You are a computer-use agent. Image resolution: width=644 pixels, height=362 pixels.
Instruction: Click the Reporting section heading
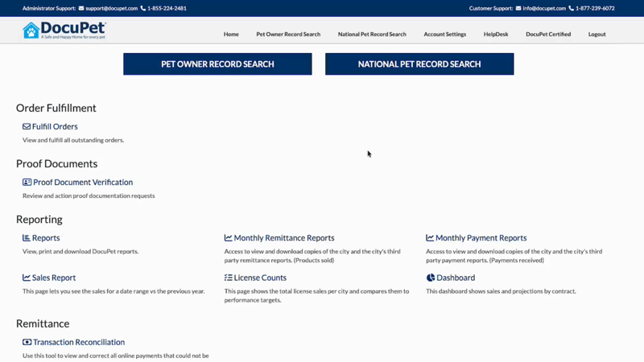39,219
